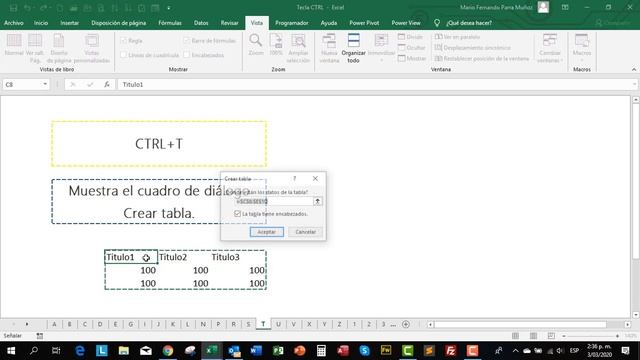Click Aceptar in Crear tabla dialog
Screen dimensions: 640x360
coord(267,232)
